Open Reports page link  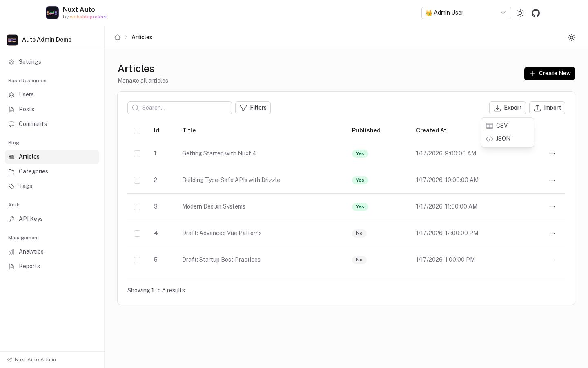pyautogui.click(x=52, y=267)
